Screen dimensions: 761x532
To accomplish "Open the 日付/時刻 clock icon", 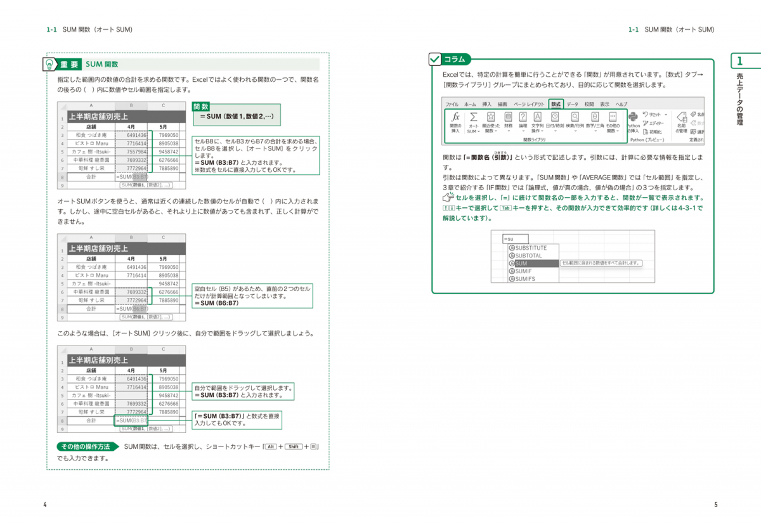I will tap(555, 118).
